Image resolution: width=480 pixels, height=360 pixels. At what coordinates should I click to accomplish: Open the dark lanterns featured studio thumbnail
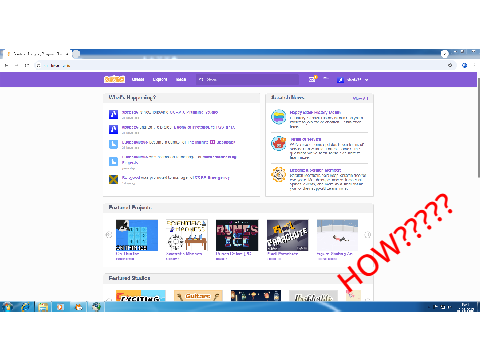click(x=256, y=295)
